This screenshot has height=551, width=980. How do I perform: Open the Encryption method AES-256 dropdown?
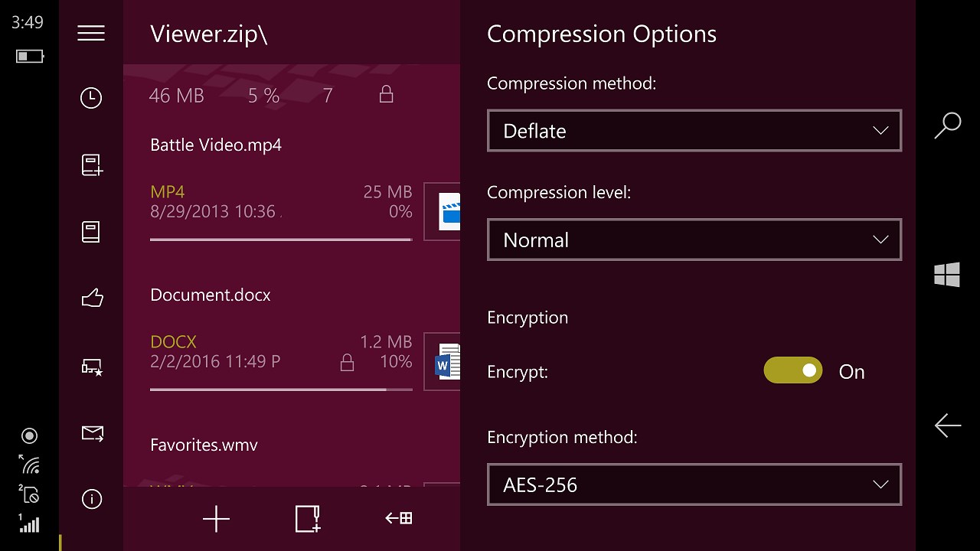[694, 484]
